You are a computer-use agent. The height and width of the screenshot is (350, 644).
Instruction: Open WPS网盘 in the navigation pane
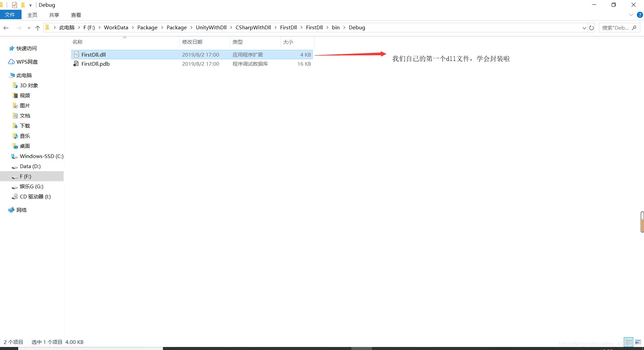pos(27,62)
